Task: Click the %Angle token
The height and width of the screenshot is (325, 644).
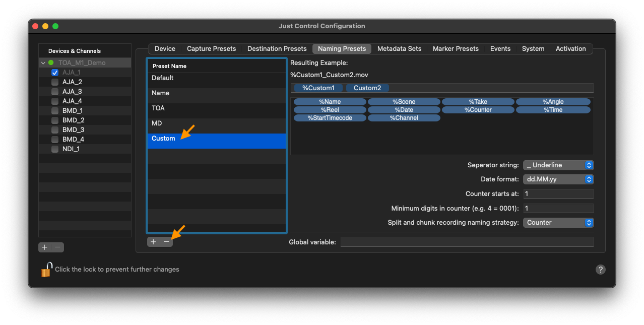Action: pyautogui.click(x=553, y=102)
